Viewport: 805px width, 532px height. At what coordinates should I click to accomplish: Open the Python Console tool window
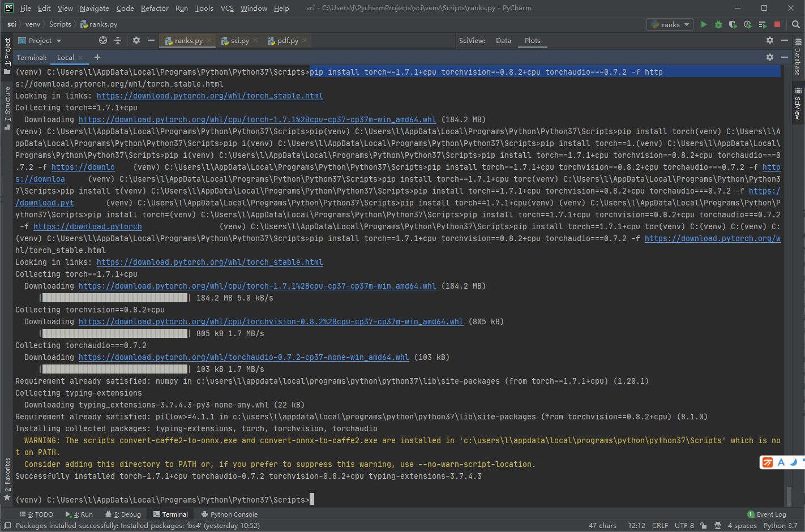click(x=229, y=514)
